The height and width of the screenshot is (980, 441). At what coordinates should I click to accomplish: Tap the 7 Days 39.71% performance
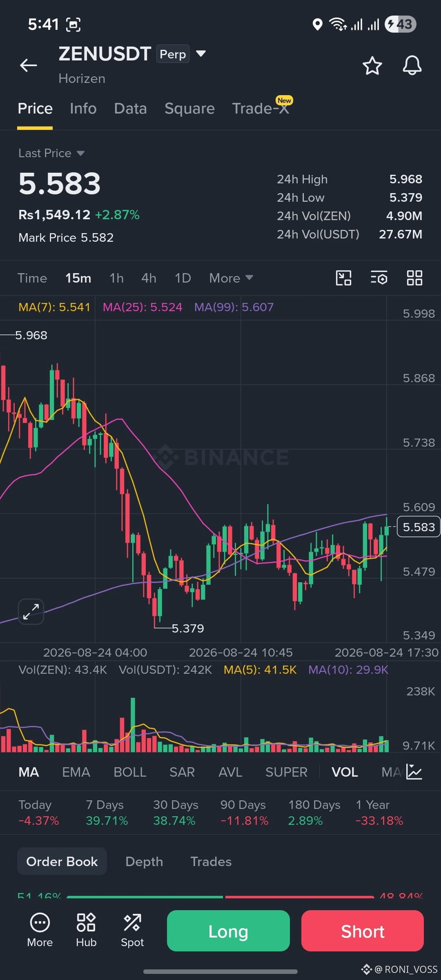click(x=107, y=813)
